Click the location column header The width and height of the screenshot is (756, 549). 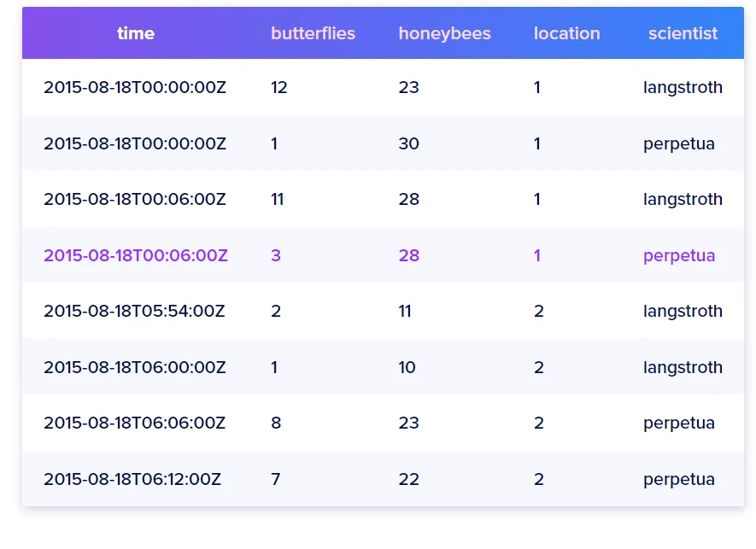(x=566, y=34)
